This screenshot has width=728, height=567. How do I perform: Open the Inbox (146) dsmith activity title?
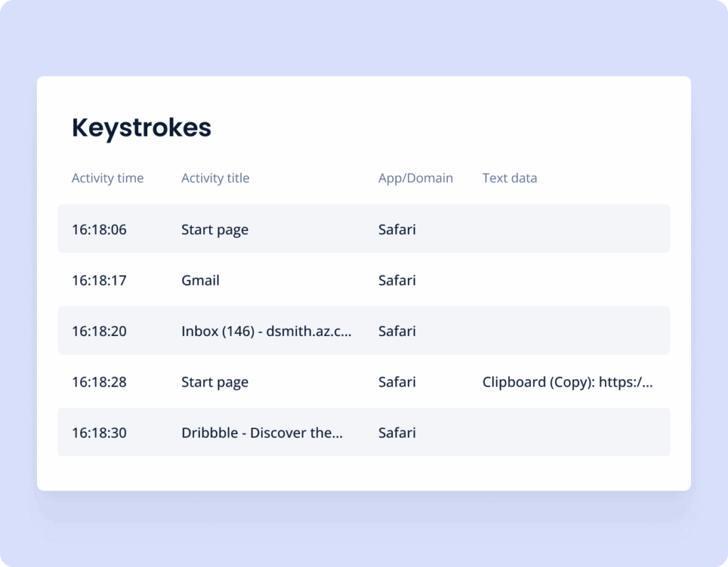click(266, 331)
